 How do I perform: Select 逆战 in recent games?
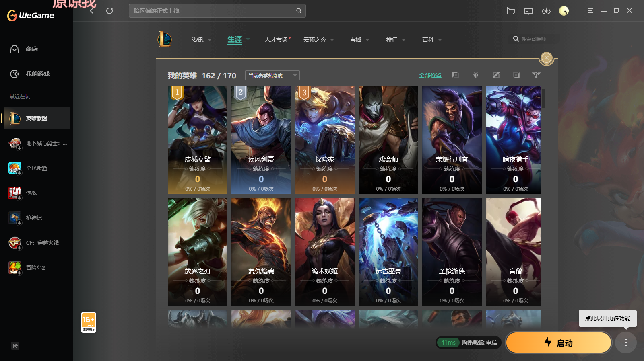pyautogui.click(x=37, y=193)
